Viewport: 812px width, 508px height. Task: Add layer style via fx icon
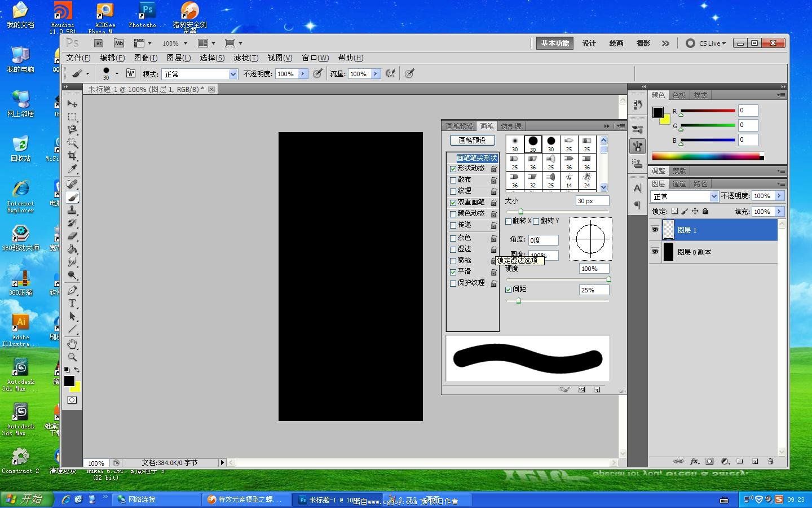pos(694,461)
